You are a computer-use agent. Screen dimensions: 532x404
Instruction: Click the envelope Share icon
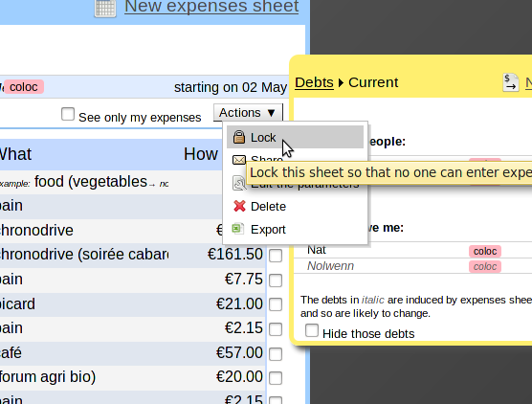click(239, 160)
